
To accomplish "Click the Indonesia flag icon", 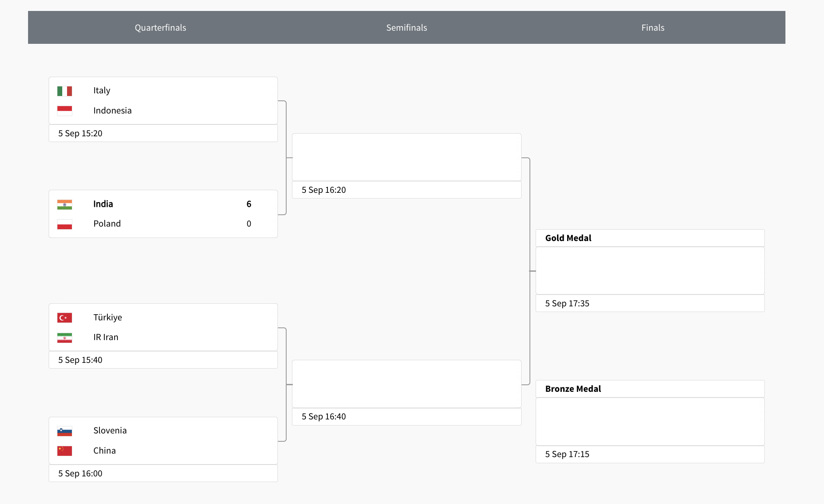I will click(x=64, y=111).
